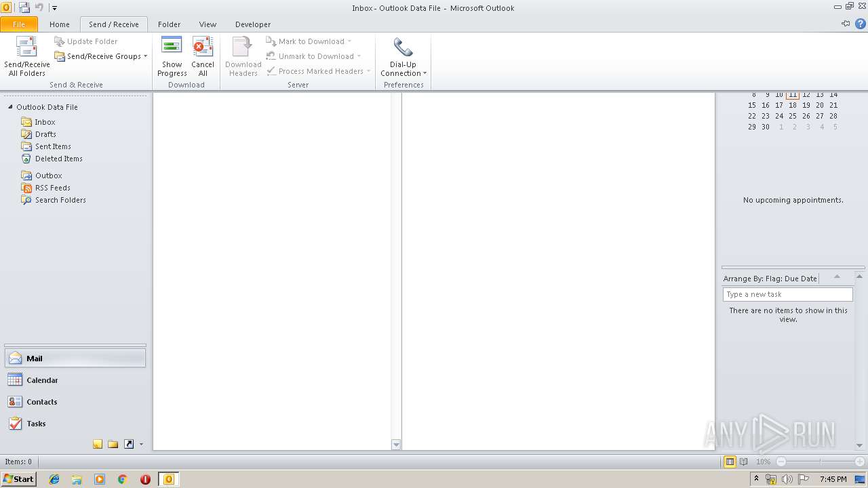Viewport: 868px width, 488px height.
Task: Select calendar date 11
Action: (792, 94)
